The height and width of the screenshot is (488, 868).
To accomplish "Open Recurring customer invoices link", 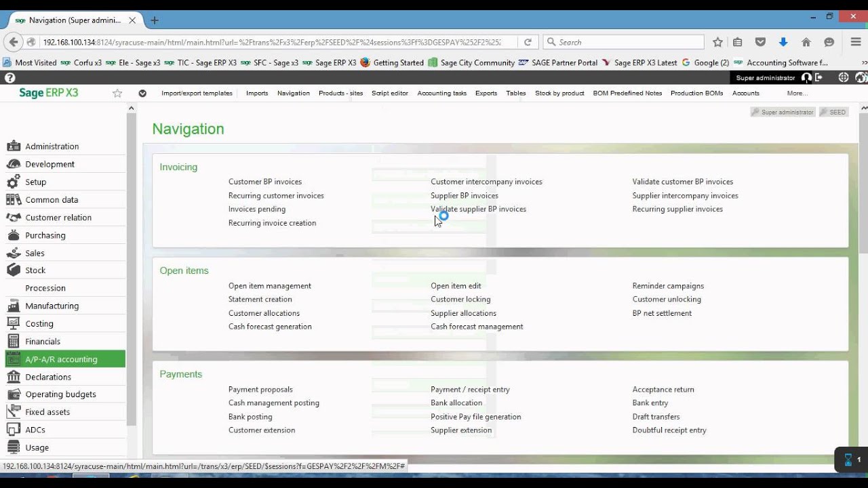I will coord(276,196).
